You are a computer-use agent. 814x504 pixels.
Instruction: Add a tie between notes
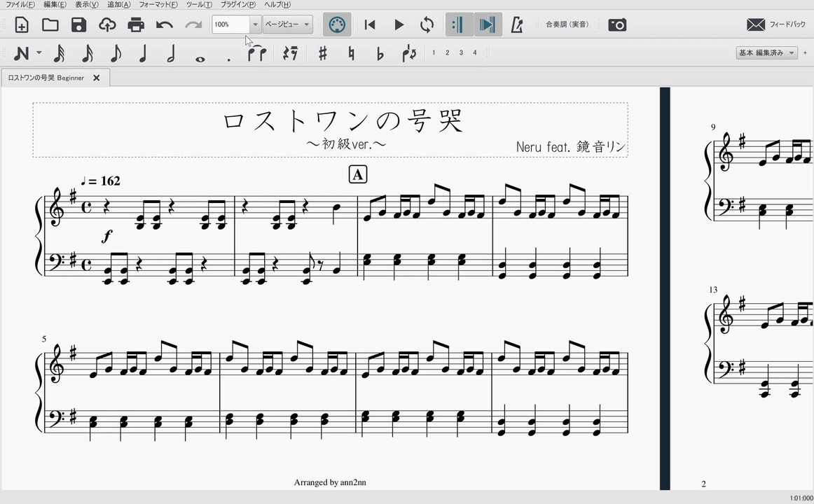(257, 53)
